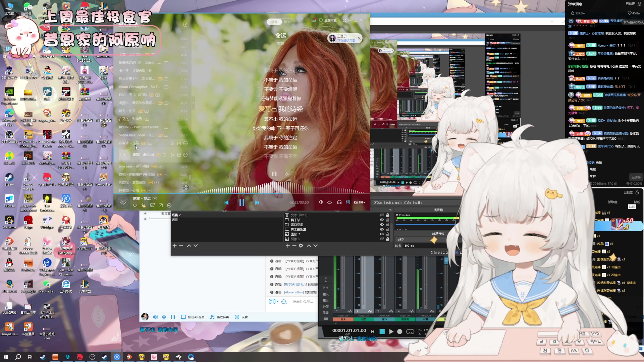Pause the currently playing song
The width and height of the screenshot is (644, 362).
point(241,202)
